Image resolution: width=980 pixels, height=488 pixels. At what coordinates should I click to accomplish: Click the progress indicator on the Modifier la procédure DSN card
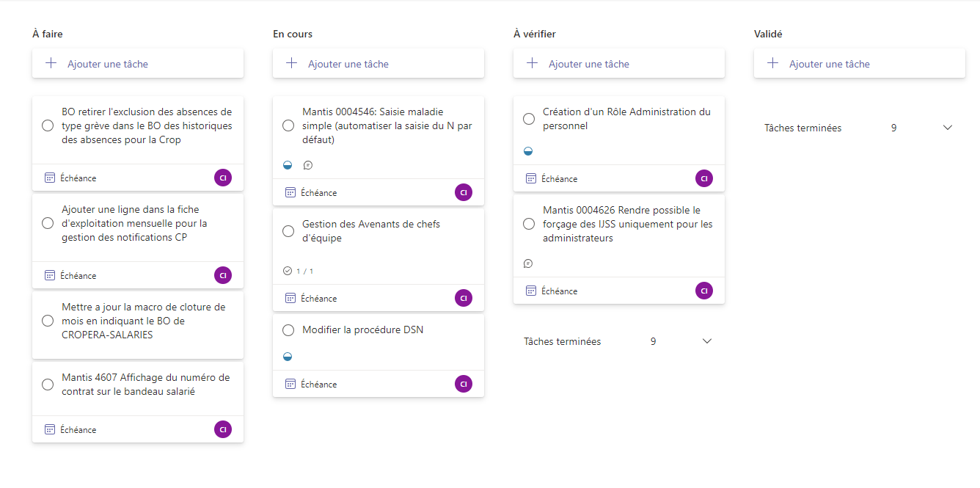[288, 357]
